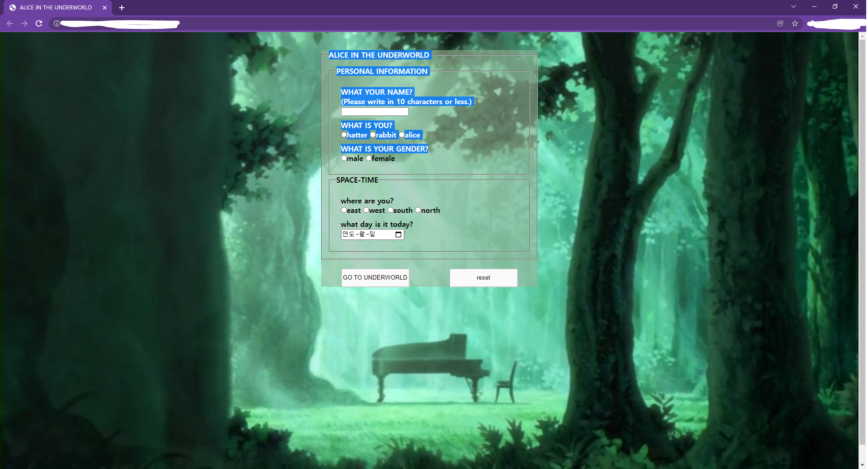Reload the page with the refresh icon
Viewport: 868px width, 469px height.
coord(39,23)
